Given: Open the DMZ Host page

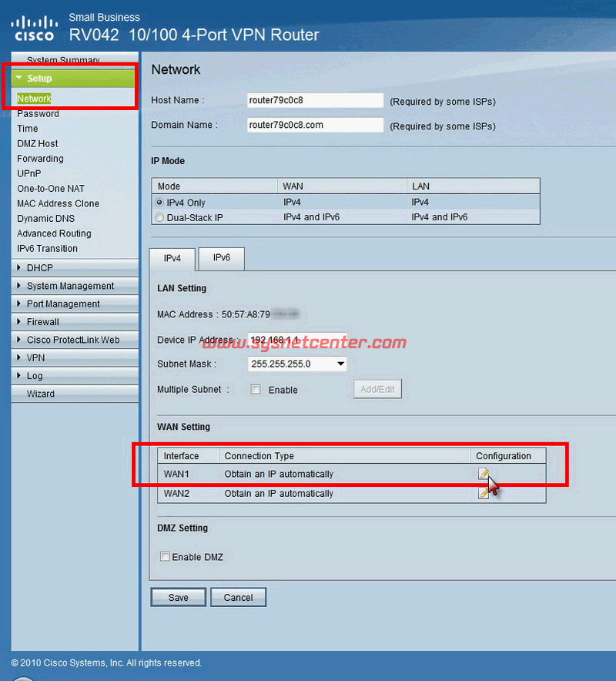Looking at the screenshot, I should pyautogui.click(x=38, y=143).
